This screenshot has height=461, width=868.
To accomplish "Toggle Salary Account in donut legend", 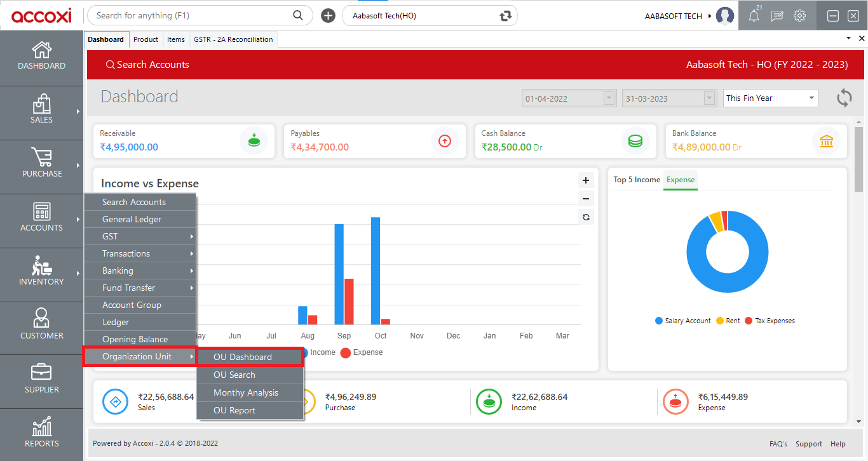I will click(x=682, y=321).
